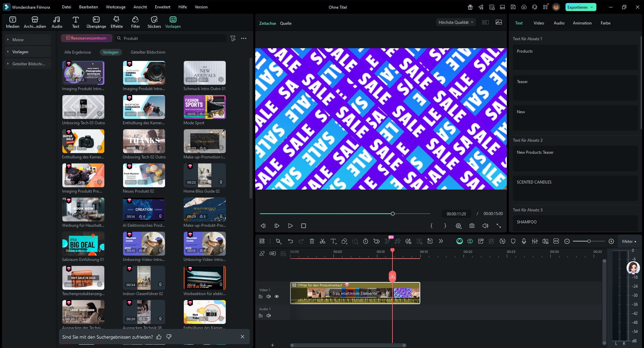Start playback with the play button
The height and width of the screenshot is (348, 644).
point(290,226)
